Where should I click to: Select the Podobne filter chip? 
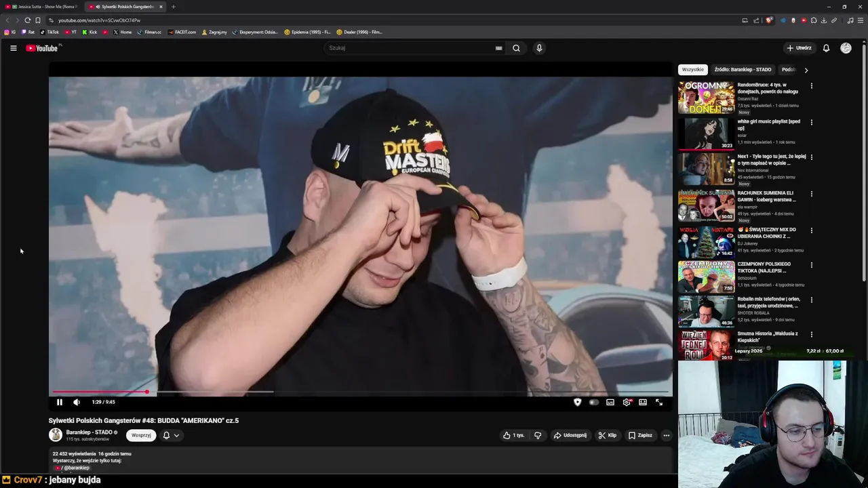788,69
